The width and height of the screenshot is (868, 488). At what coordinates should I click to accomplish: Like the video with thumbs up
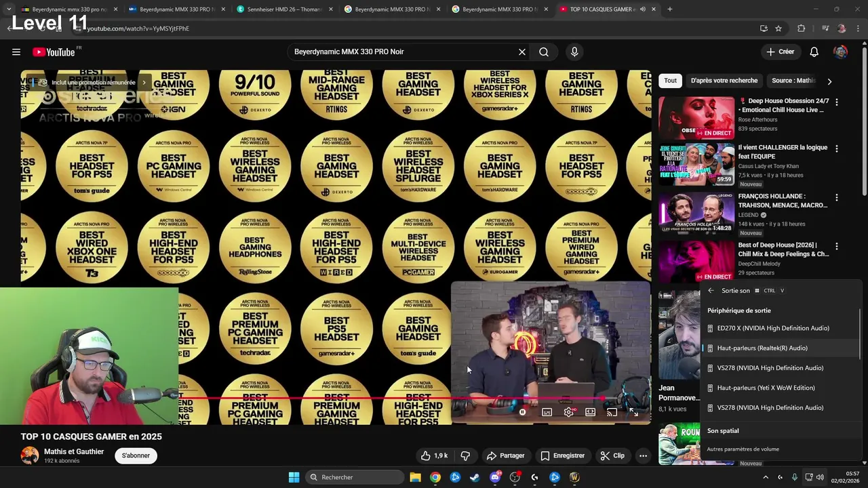(x=434, y=455)
